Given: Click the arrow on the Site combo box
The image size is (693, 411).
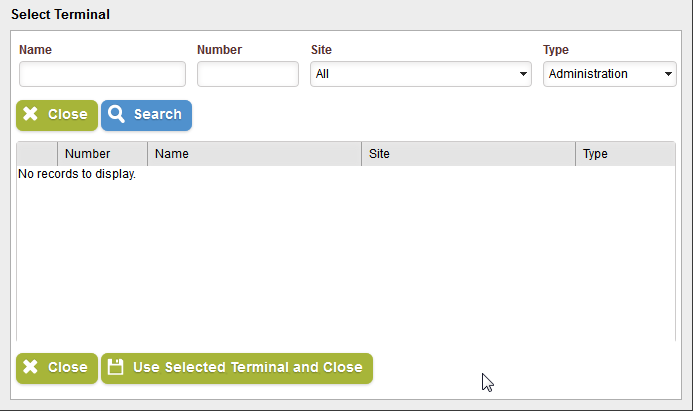Looking at the screenshot, I should [523, 74].
